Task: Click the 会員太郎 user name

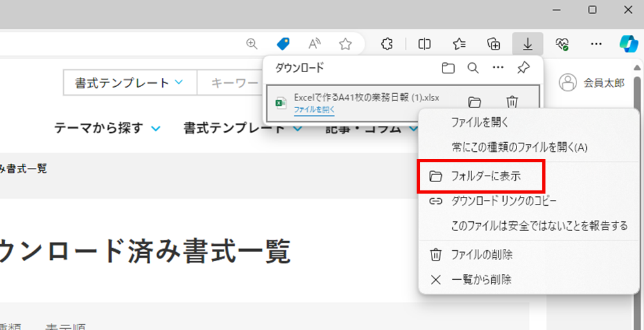Action: coord(604,83)
